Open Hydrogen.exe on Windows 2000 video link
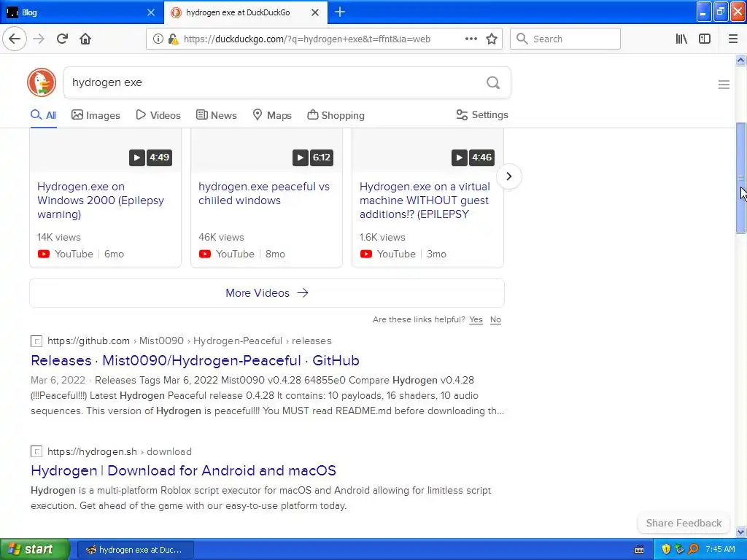The width and height of the screenshot is (747, 560). 101,201
